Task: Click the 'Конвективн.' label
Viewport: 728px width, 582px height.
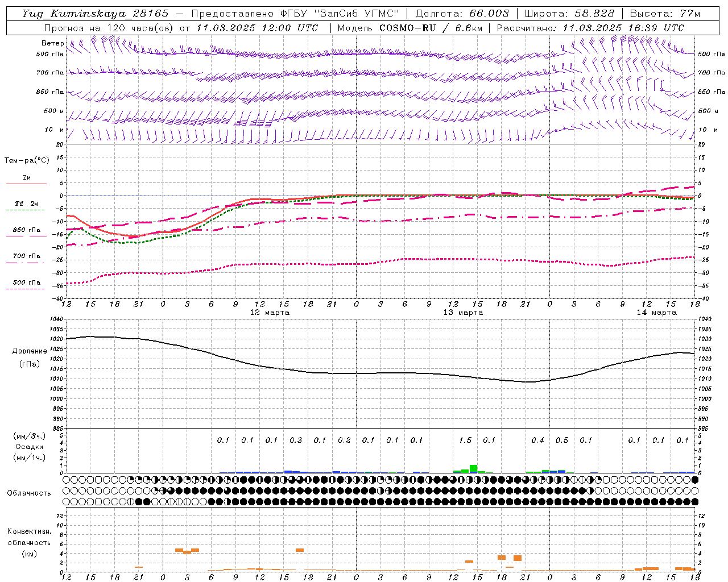Action: coord(29,531)
